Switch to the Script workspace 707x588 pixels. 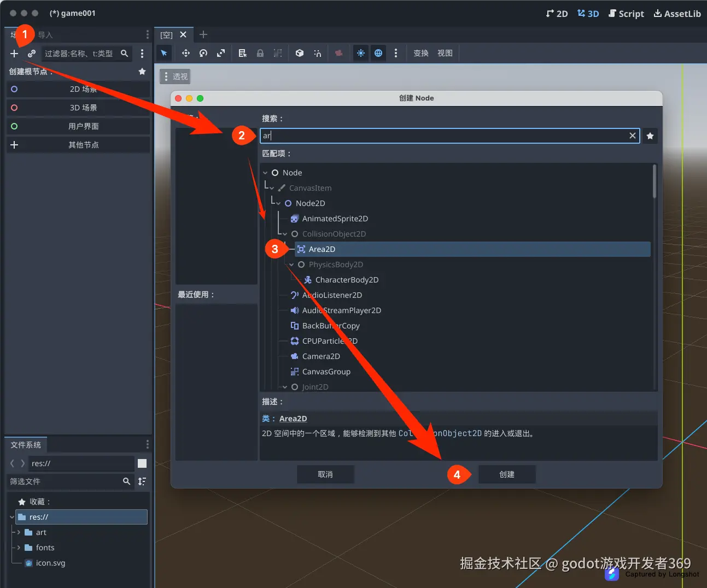click(x=626, y=14)
